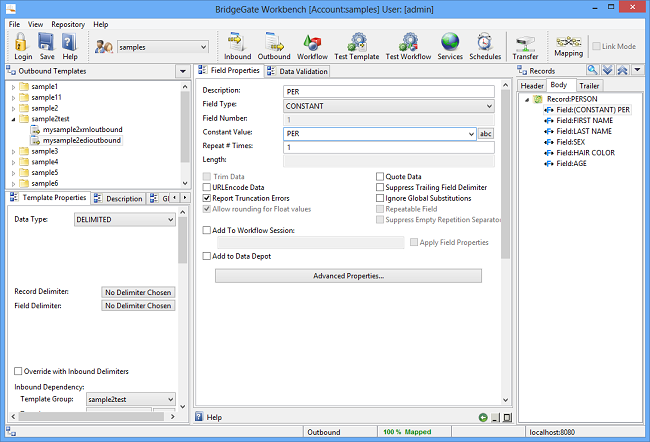
Task: Open the Constant Value dropdown arrow
Action: [471, 134]
